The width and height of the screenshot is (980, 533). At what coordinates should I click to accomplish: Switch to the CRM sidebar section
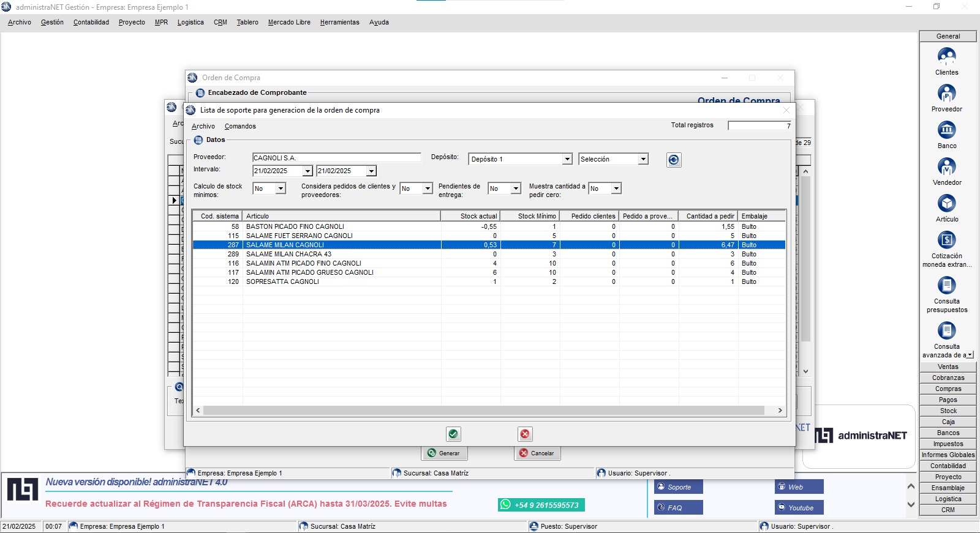tap(948, 510)
